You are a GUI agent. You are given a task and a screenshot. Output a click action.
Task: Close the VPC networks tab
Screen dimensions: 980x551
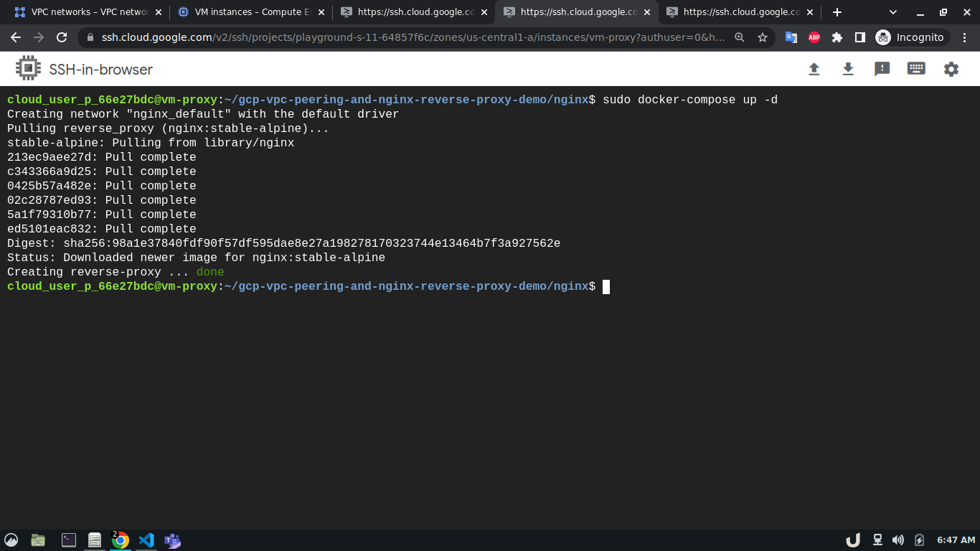pyautogui.click(x=159, y=12)
